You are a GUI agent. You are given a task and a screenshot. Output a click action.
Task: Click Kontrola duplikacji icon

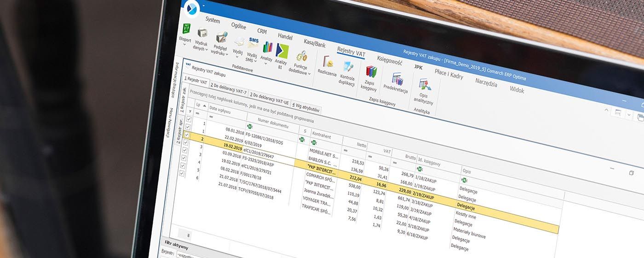pos(348,67)
